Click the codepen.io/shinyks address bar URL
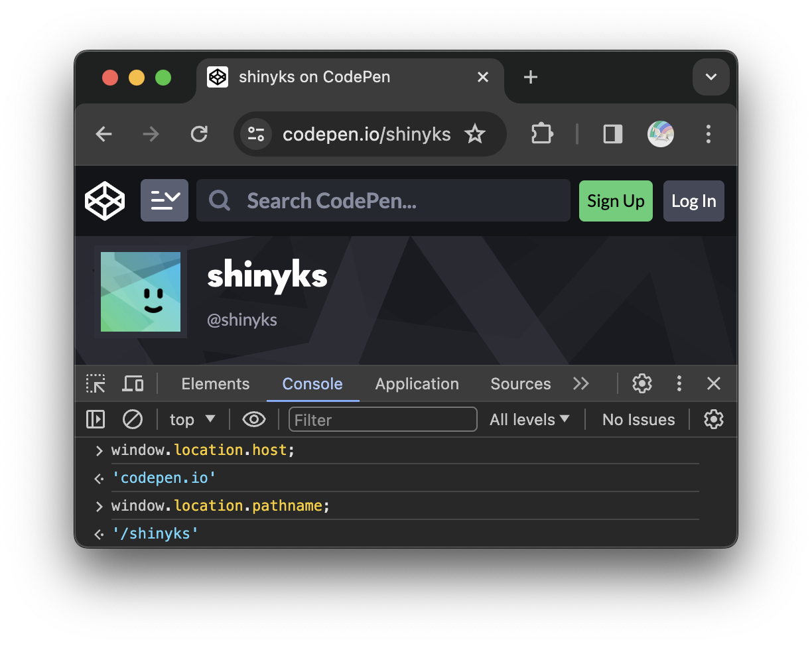Viewport: 812px width, 646px height. tap(367, 135)
